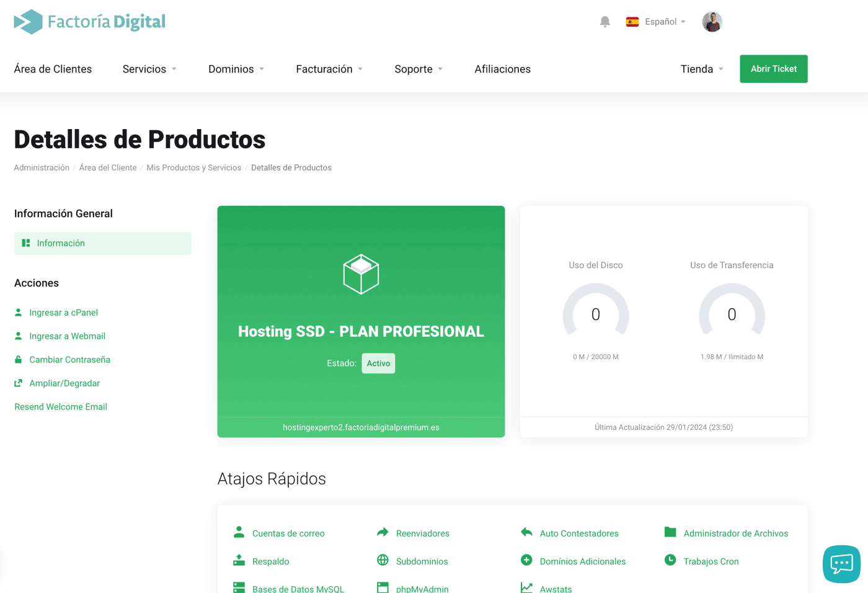This screenshot has height=593, width=868.
Task: Open the Dominios Adicionales shortcut
Action: (583, 561)
